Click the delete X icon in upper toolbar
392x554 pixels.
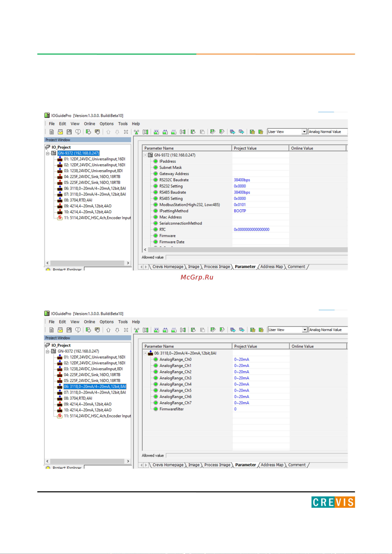point(126,132)
